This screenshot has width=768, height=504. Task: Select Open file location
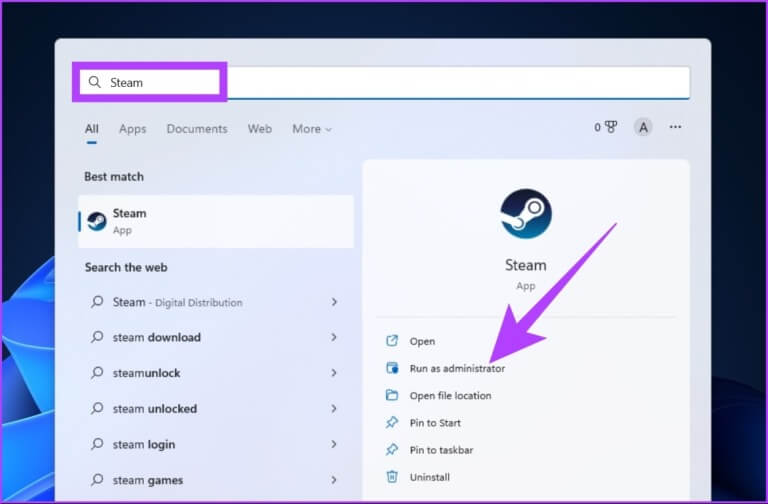(450, 396)
